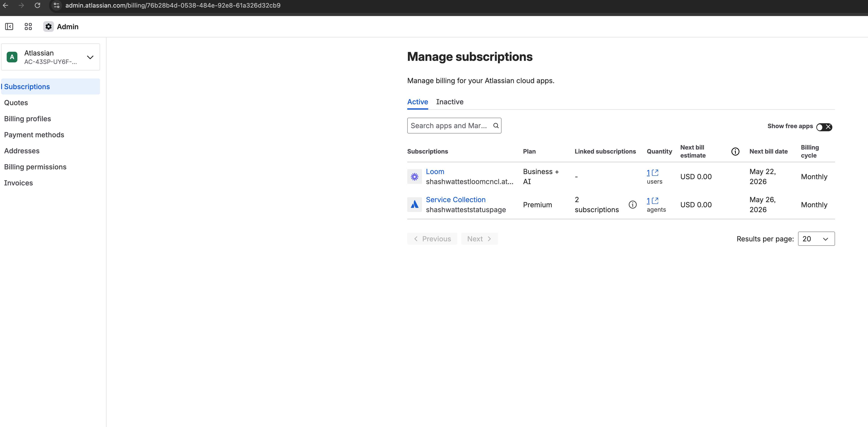Click the 'Billing cycle' column header
This screenshot has width=868, height=427.
[x=810, y=152]
